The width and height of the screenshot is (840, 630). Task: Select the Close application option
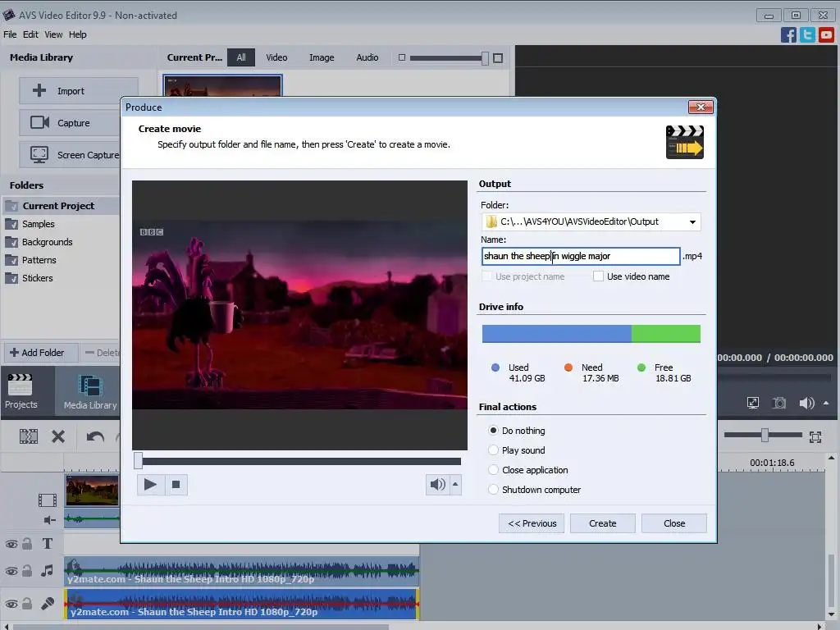[x=493, y=470]
